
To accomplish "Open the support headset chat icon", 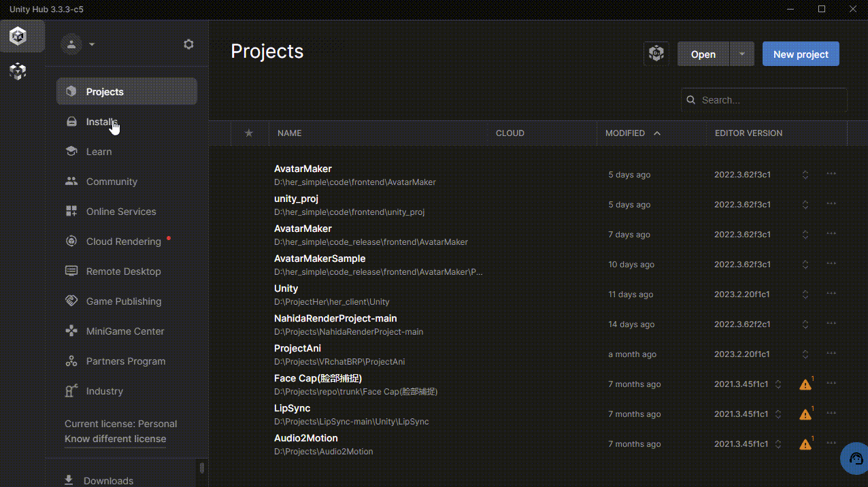I will pos(855,458).
